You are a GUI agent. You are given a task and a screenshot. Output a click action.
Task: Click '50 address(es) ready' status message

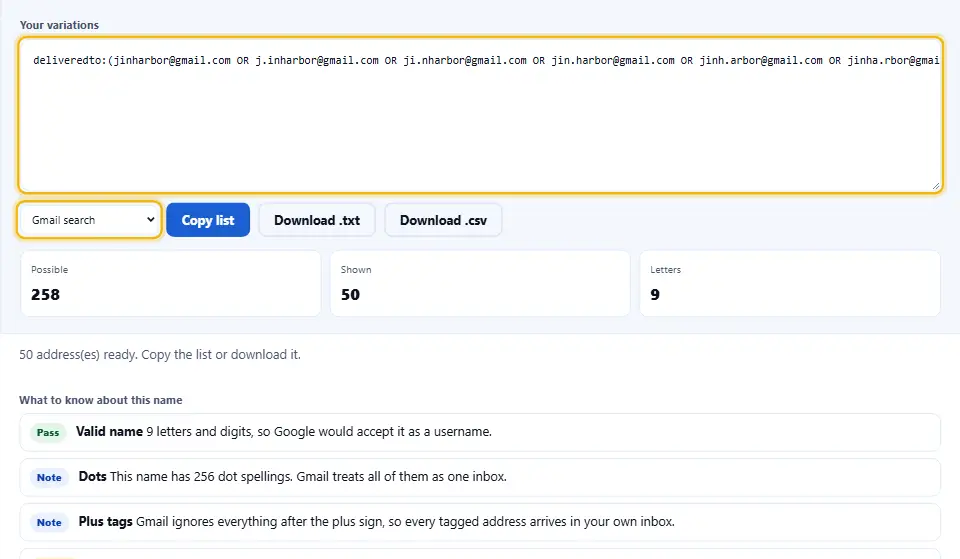click(x=160, y=355)
